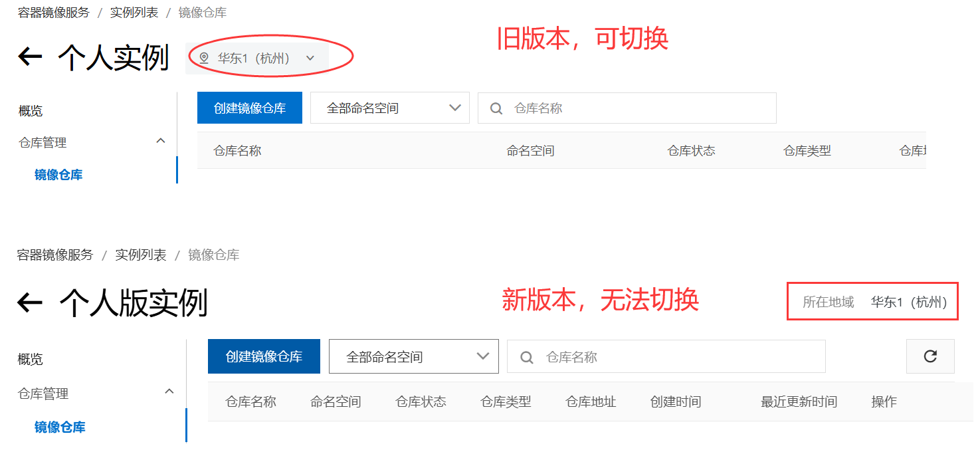Click 仓库名称 search field in old version
This screenshot has height=470, width=980.
pyautogui.click(x=627, y=108)
